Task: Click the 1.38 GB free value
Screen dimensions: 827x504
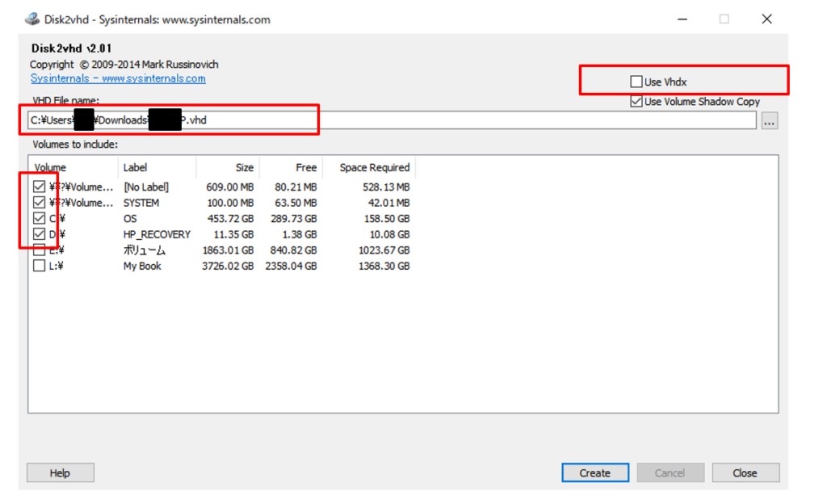Action: coord(300,234)
